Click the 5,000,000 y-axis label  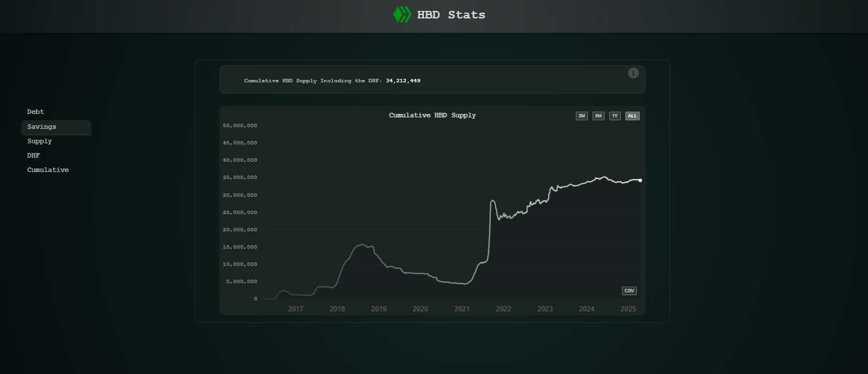pos(242,281)
